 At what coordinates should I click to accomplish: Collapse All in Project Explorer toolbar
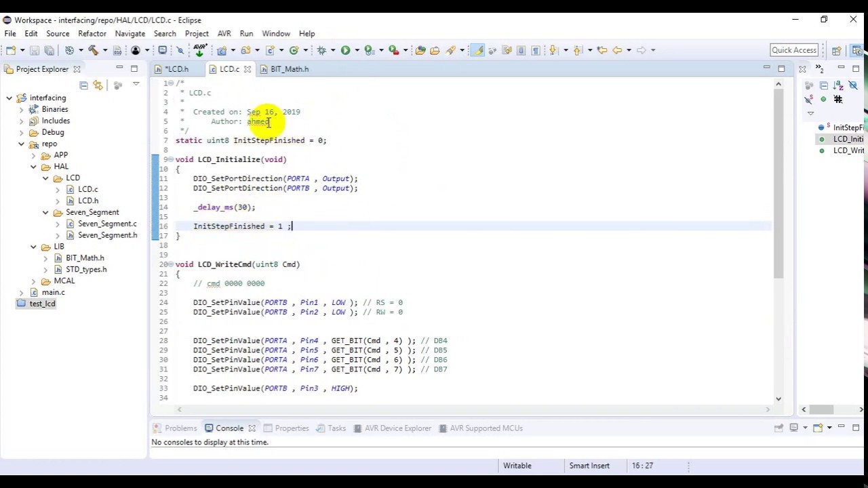[83, 85]
